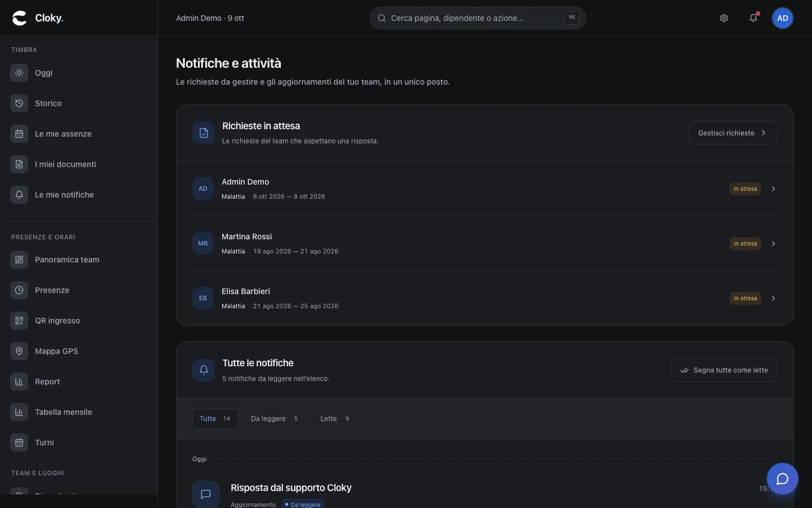The image size is (812, 508).
Task: Switch to the Lette tab
Action: pyautogui.click(x=335, y=419)
